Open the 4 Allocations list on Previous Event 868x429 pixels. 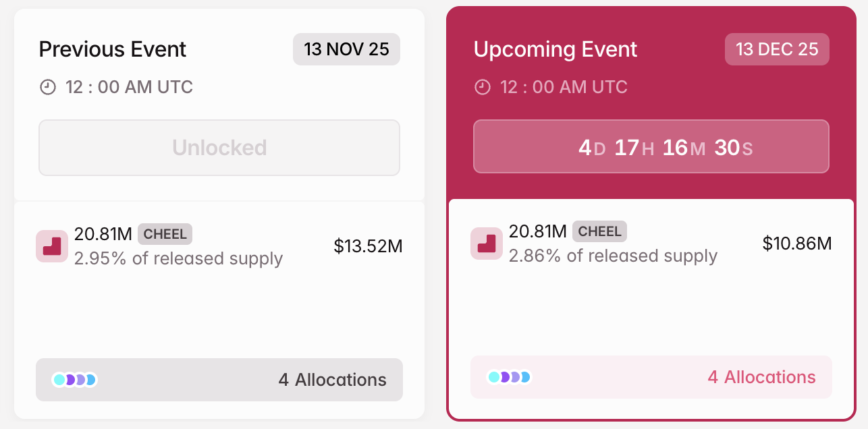coord(331,379)
